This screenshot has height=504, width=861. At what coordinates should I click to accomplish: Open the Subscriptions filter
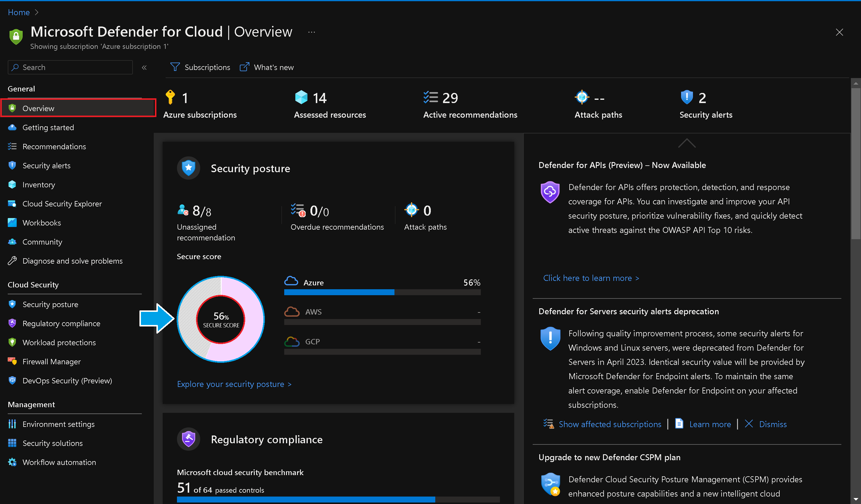click(200, 67)
